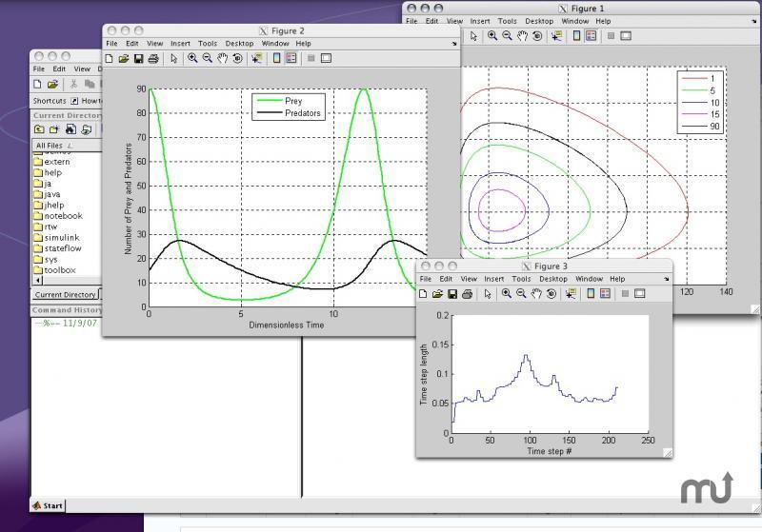
Task: Click dock arrow at Figure 2 menu bar right
Action: [x=453, y=44]
